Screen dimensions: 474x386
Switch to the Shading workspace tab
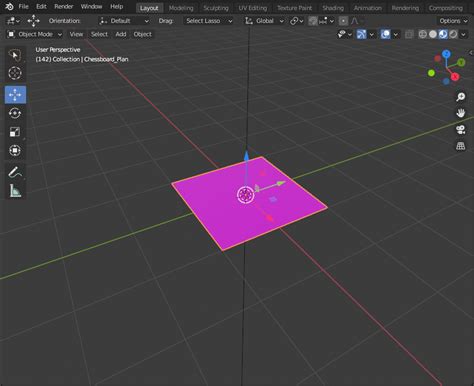coord(333,8)
